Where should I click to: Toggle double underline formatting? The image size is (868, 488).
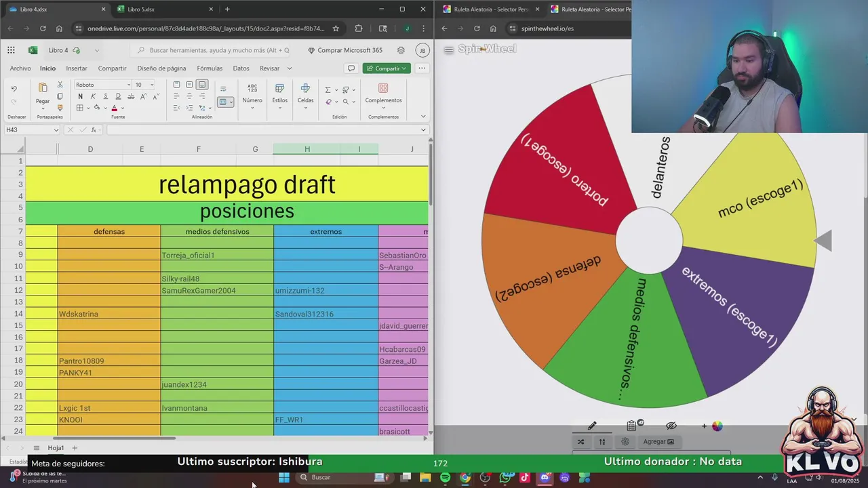pyautogui.click(x=117, y=96)
